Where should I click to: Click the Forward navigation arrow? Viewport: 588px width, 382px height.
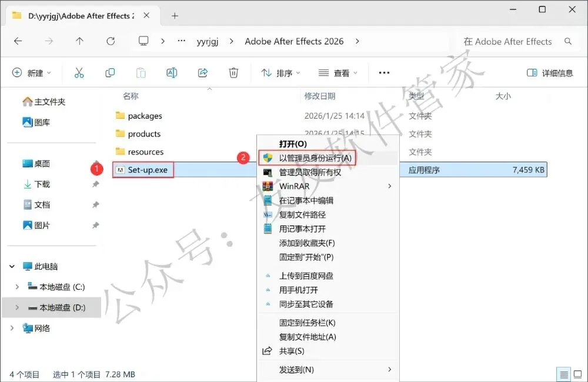point(49,41)
